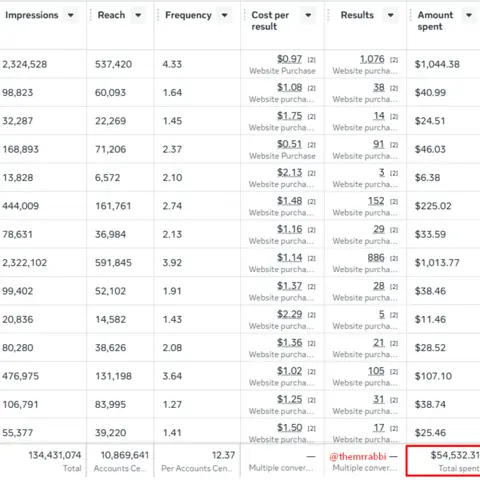
Task: Open the 38 results link
Action: [379, 87]
